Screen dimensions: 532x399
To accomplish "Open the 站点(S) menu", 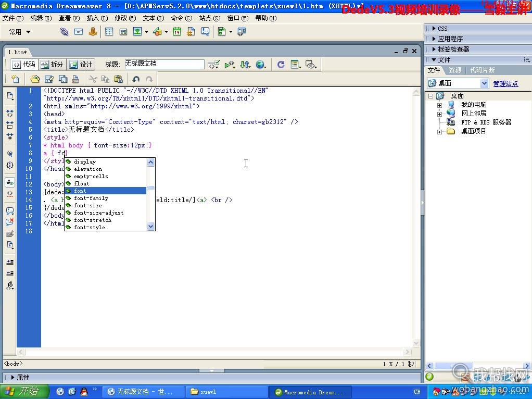I will [210, 18].
